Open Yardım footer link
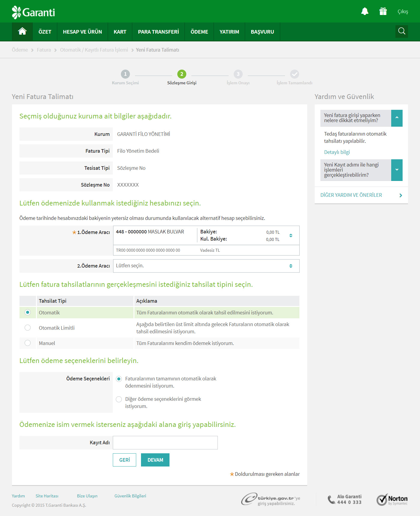The height and width of the screenshot is (516, 420). click(x=18, y=496)
